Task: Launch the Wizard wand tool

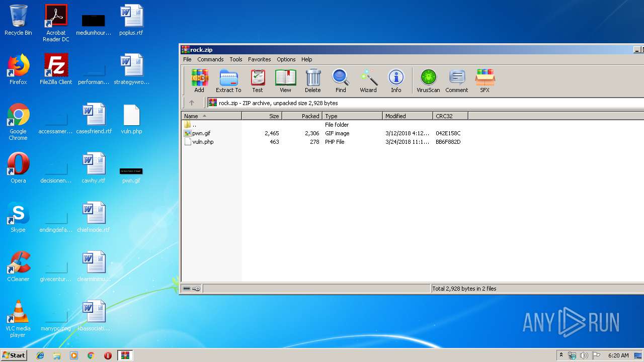Action: click(x=368, y=81)
